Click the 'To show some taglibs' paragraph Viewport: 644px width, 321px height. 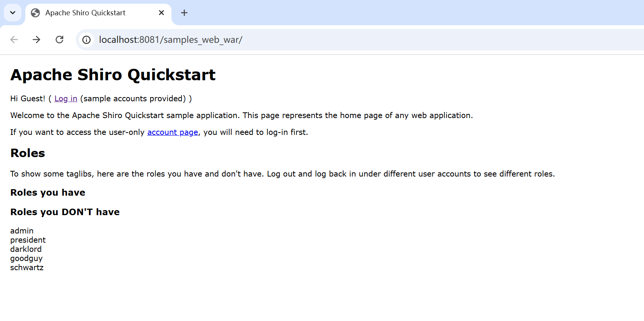coord(282,174)
